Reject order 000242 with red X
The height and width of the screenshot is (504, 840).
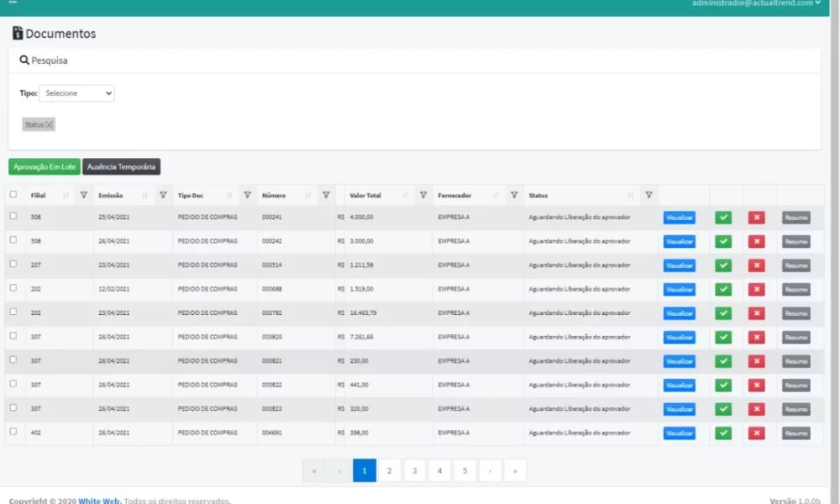757,242
